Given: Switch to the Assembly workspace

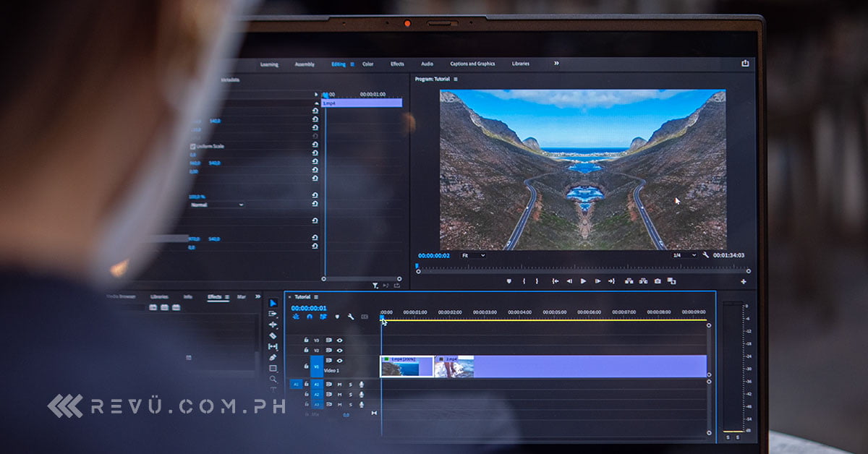Looking at the screenshot, I should [305, 64].
